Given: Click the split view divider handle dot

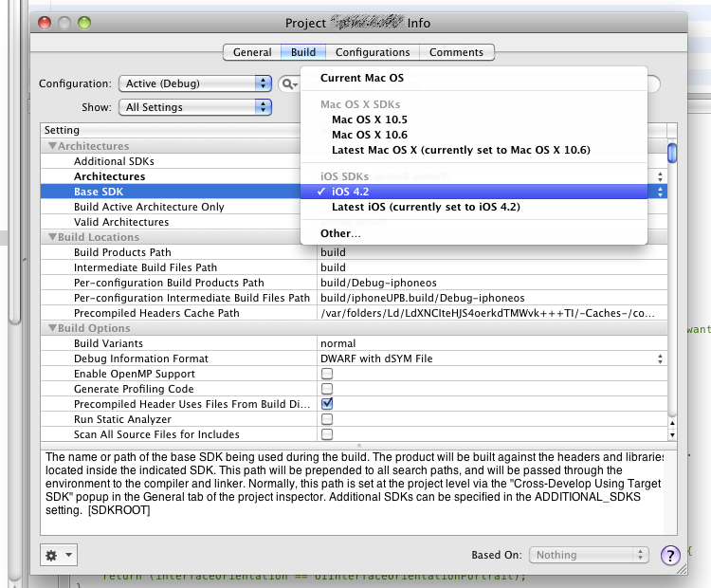Looking at the screenshot, I should pos(359,446).
